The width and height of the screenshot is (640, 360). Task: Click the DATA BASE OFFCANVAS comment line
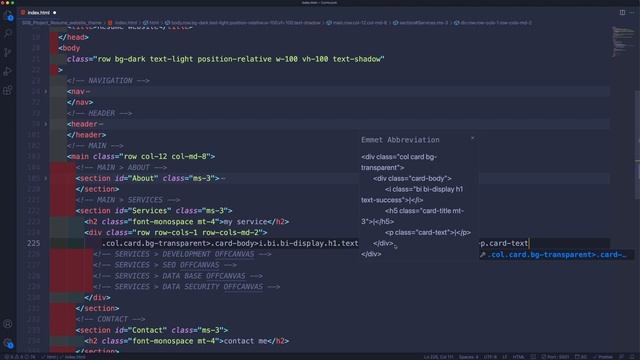pyautogui.click(x=178, y=276)
